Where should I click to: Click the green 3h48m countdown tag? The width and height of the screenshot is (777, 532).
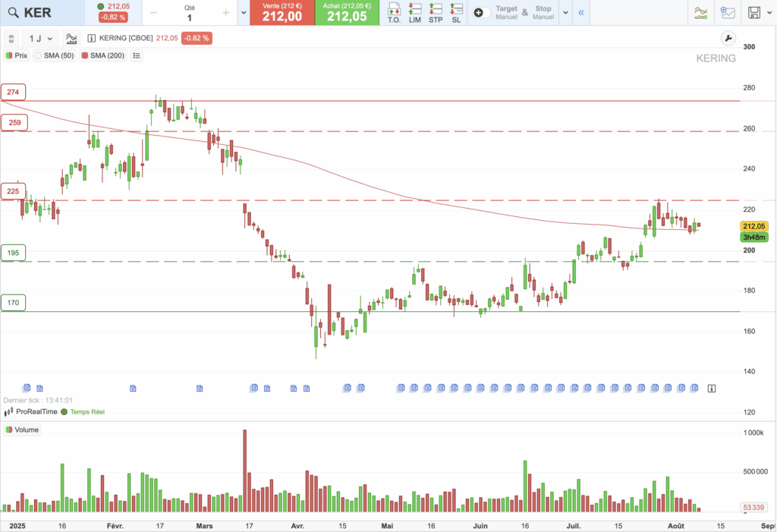(x=753, y=238)
